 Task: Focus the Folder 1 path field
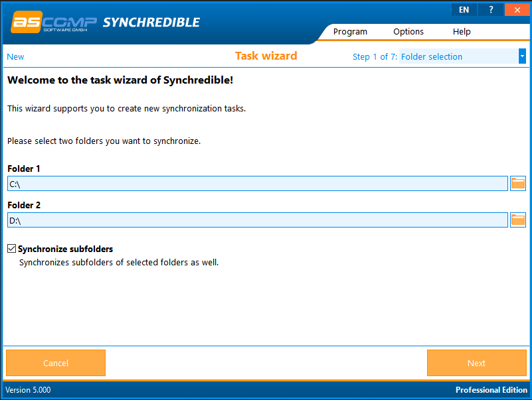tap(258, 183)
